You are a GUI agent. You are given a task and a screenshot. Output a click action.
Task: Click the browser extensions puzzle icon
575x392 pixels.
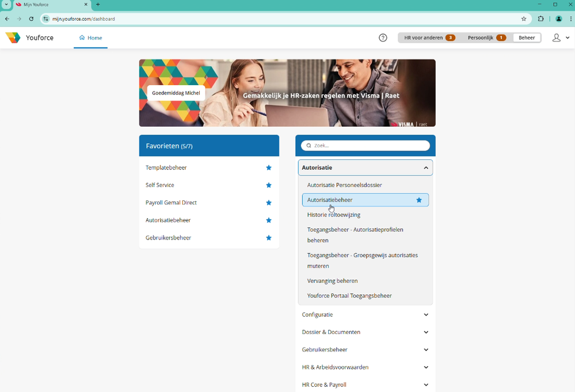tap(540, 18)
